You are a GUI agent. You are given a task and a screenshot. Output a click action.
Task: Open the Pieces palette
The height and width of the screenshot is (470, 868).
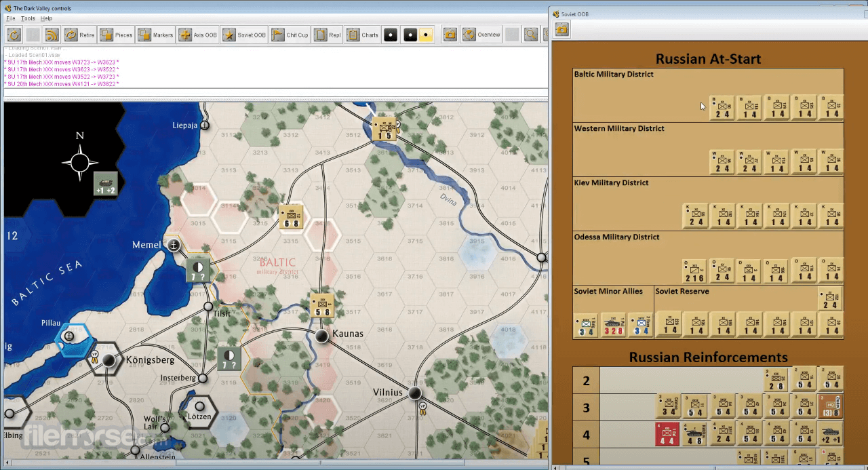pyautogui.click(x=117, y=35)
